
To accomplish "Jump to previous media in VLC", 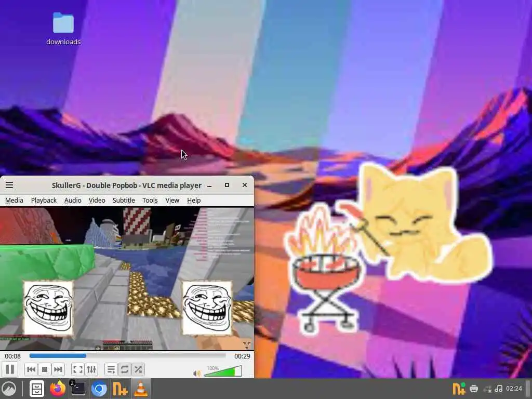I will 31,369.
